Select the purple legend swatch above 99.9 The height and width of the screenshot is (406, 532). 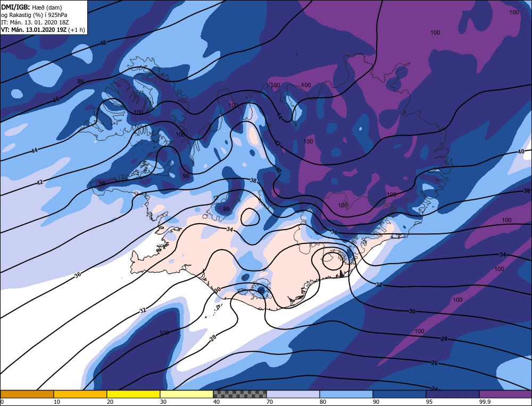[505, 394]
